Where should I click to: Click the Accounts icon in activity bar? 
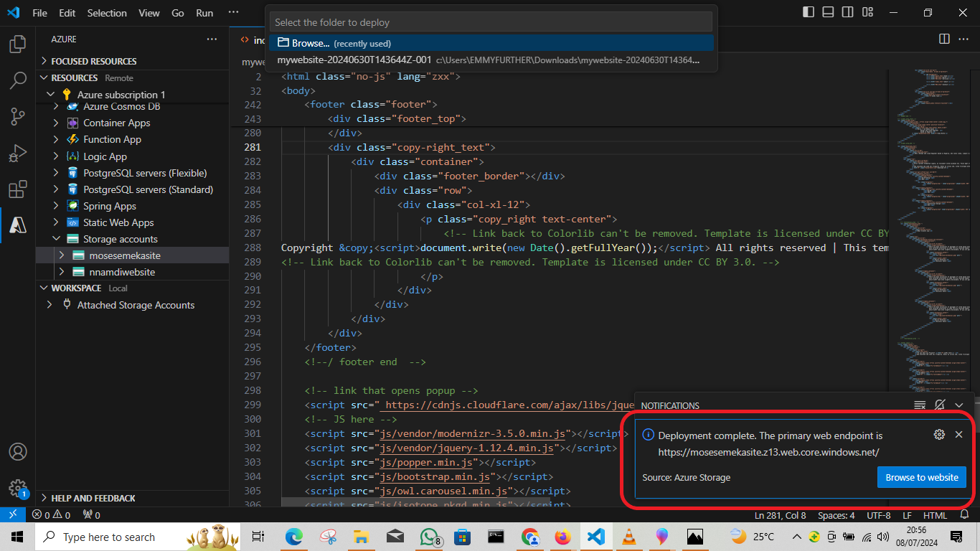pos(18,451)
